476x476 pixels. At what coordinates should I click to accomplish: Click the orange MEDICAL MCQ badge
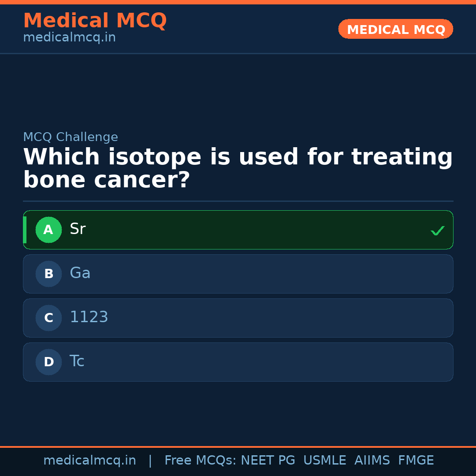(395, 29)
